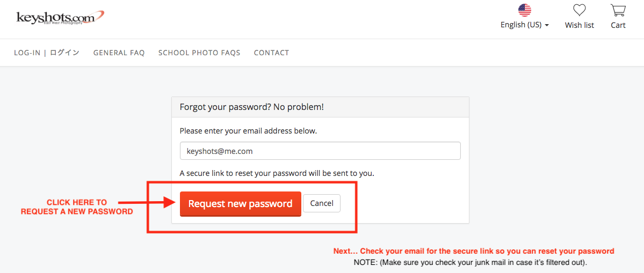Open the GENERAL FAQ menu item
Image resolution: width=644 pixels, height=273 pixels.
[119, 53]
